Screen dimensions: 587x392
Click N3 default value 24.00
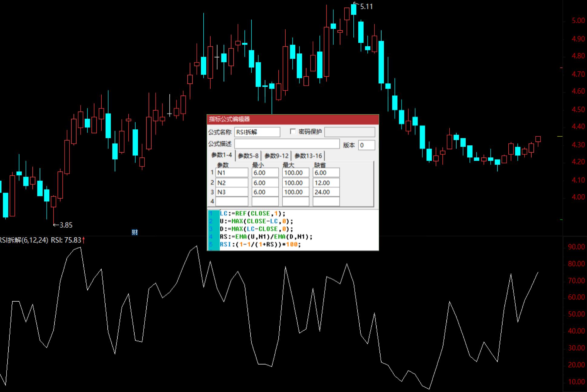(x=326, y=192)
